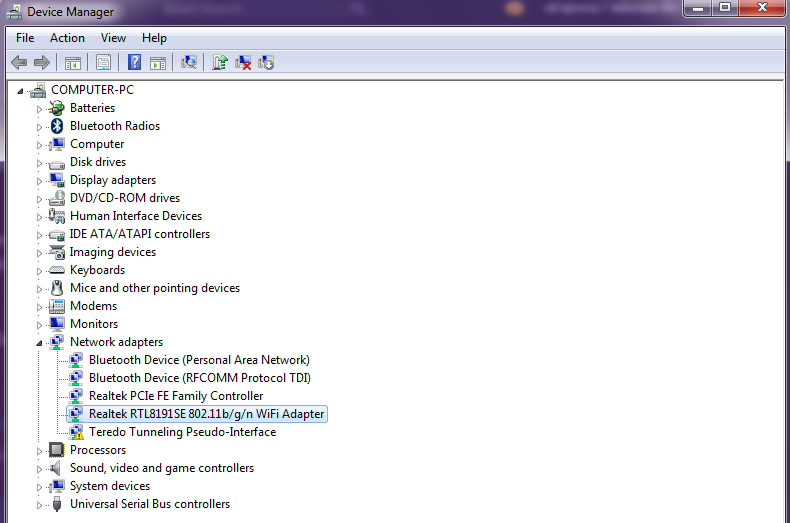790x523 pixels.
Task: Click the Universal Serial Bus controllers icon
Action: [57, 504]
